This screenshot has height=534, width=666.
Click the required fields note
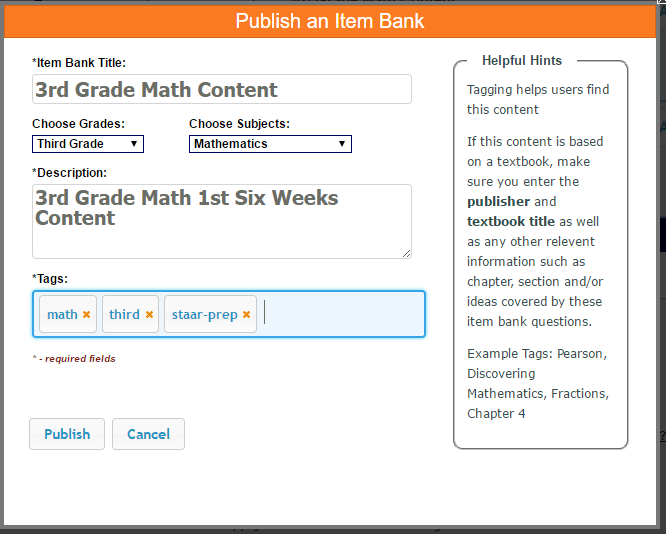pyautogui.click(x=74, y=359)
